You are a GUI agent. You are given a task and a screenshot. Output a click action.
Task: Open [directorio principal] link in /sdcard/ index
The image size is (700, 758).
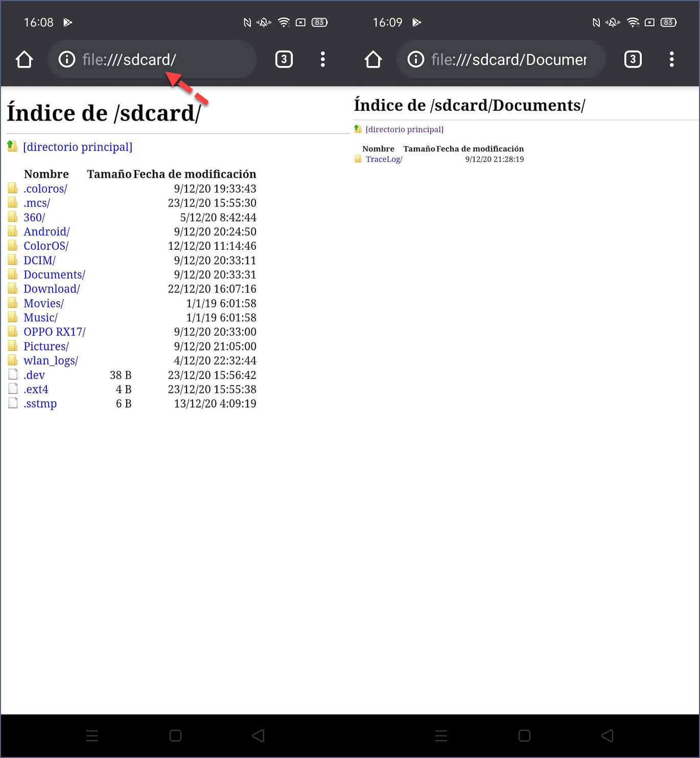[78, 147]
